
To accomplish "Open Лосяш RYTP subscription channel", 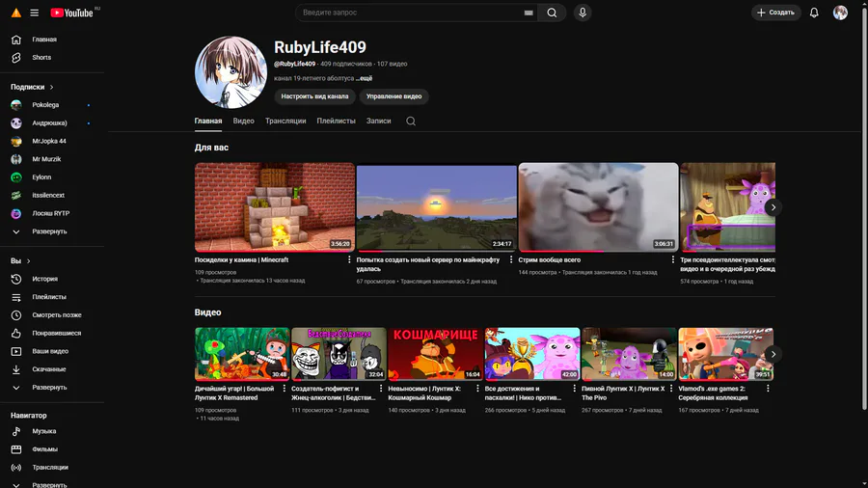I will [52, 213].
